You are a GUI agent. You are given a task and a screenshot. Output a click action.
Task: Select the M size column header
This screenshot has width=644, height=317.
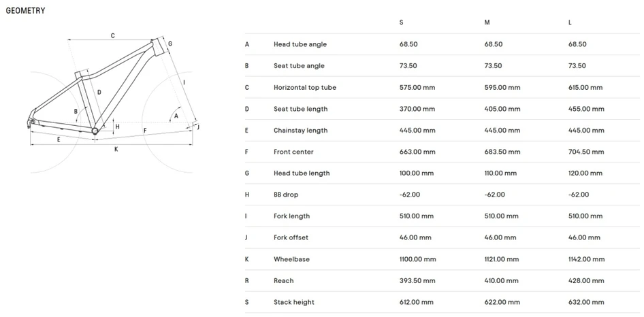tap(487, 22)
